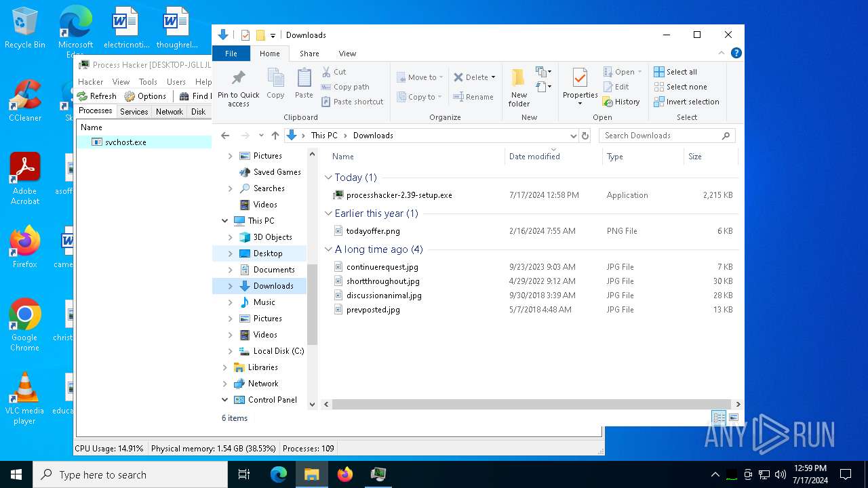This screenshot has width=868, height=488.
Task: Open the Copy to dropdown
Action: (x=420, y=97)
